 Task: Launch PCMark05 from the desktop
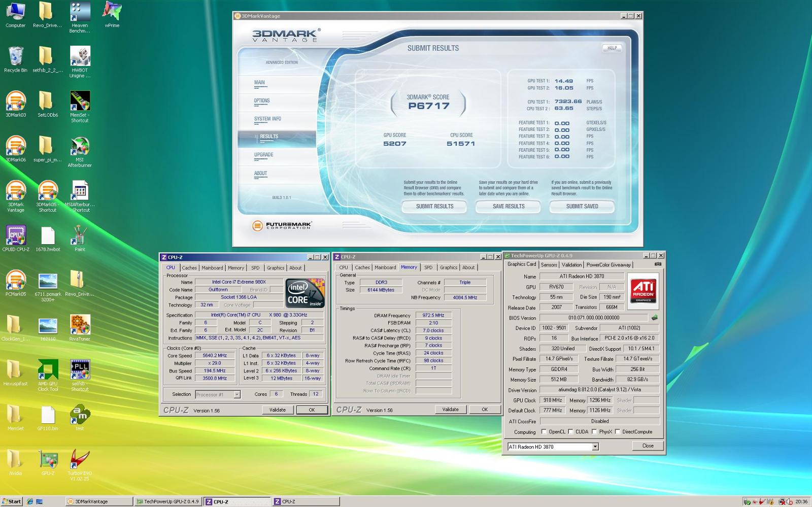(15, 283)
